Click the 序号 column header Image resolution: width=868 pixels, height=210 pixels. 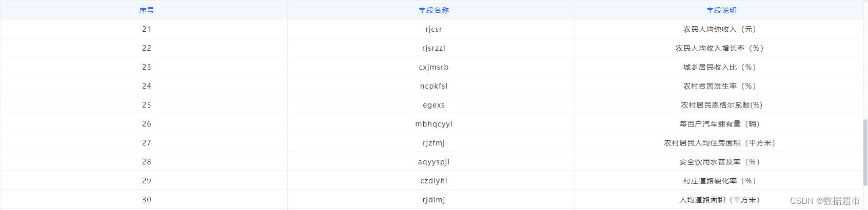pyautogui.click(x=147, y=10)
